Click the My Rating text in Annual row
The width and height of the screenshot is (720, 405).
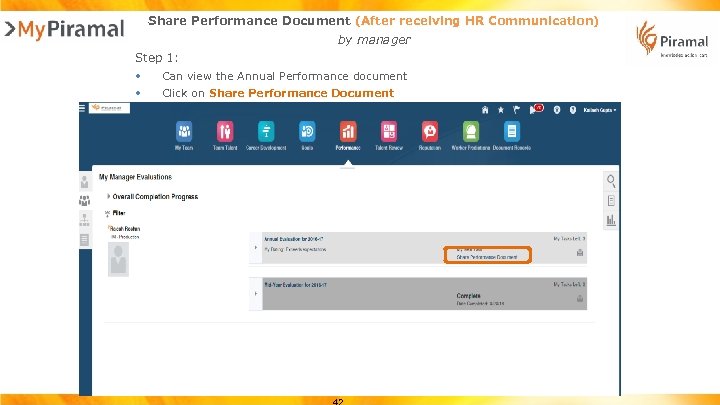point(295,249)
